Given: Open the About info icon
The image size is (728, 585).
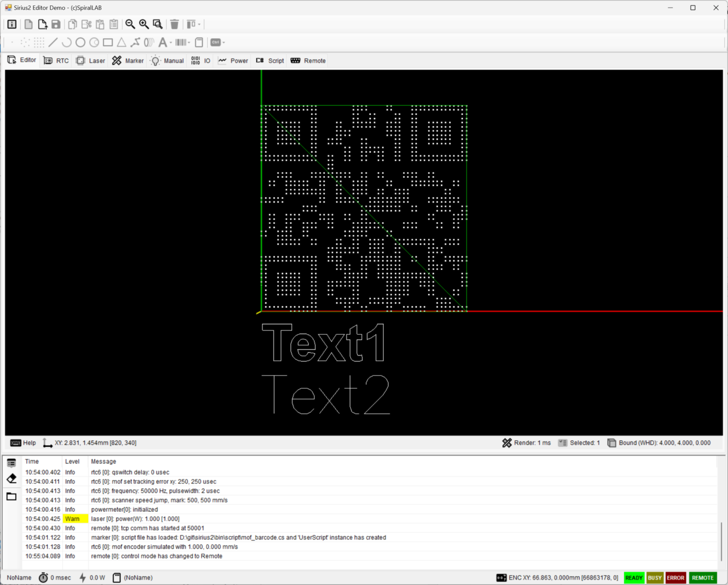Looking at the screenshot, I should (12, 24).
